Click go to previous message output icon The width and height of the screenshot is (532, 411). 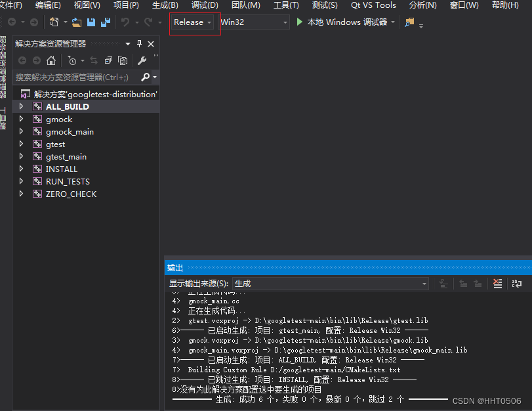463,284
